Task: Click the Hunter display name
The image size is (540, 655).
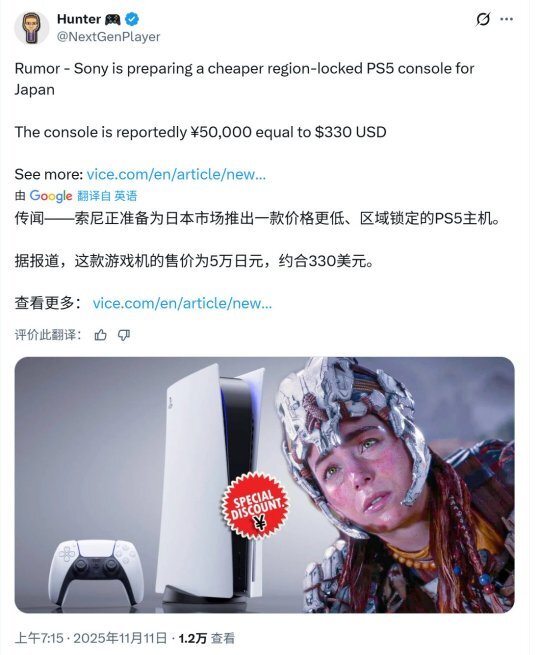Action: 79,19
